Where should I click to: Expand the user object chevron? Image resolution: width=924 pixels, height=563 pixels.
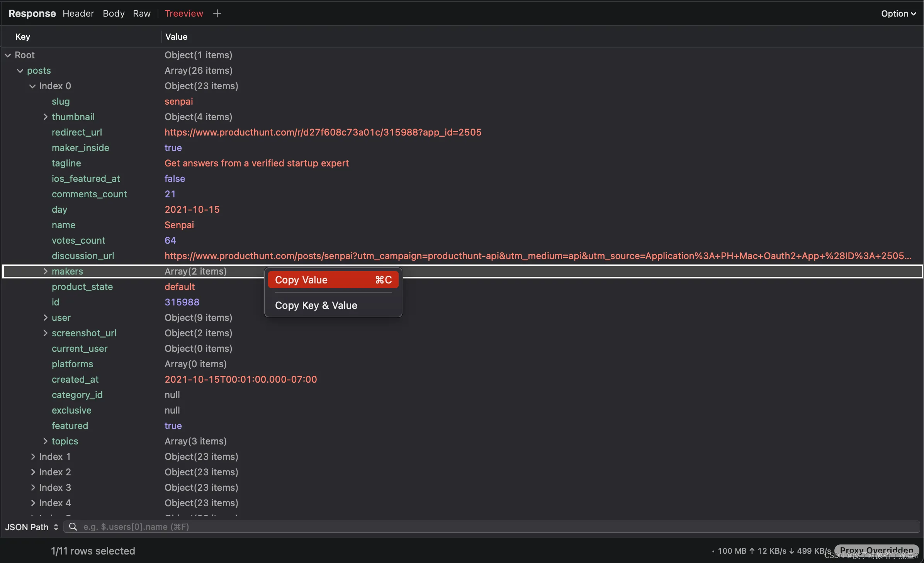click(x=45, y=318)
